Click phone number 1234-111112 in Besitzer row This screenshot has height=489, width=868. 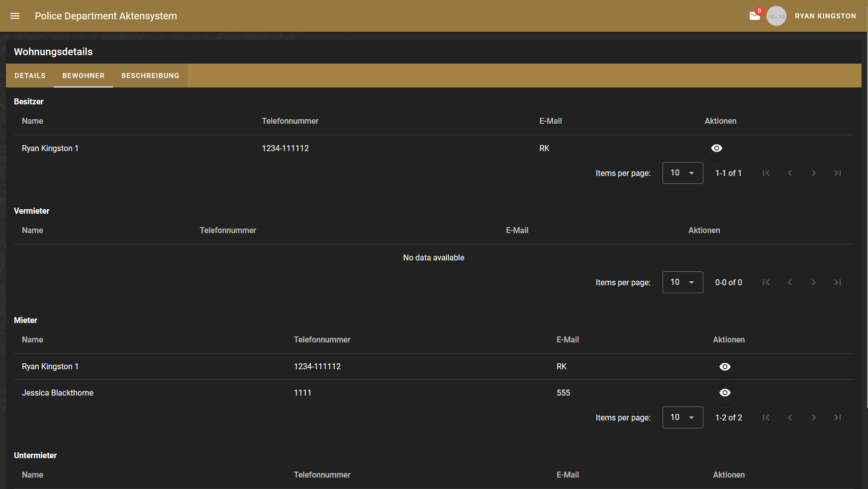point(286,148)
